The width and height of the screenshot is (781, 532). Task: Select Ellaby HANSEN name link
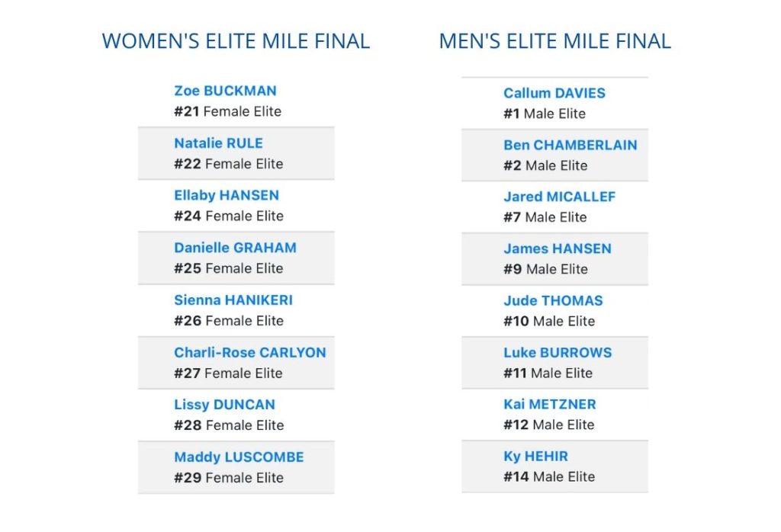point(227,196)
